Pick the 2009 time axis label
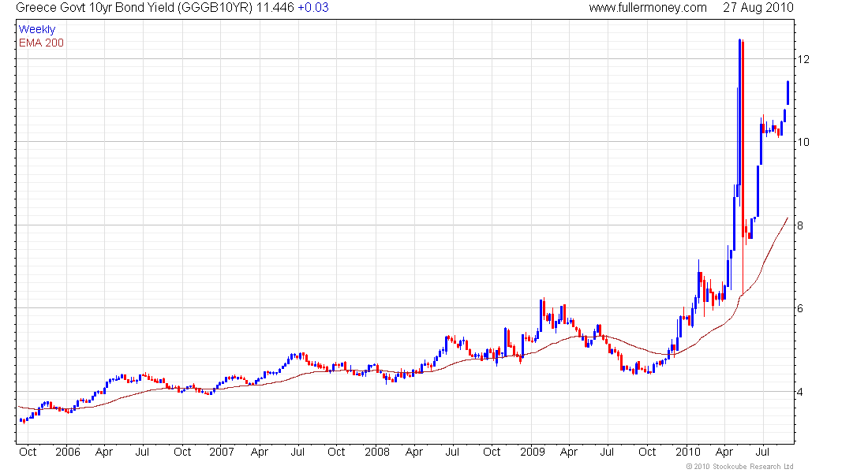868x473 pixels. pyautogui.click(x=532, y=452)
